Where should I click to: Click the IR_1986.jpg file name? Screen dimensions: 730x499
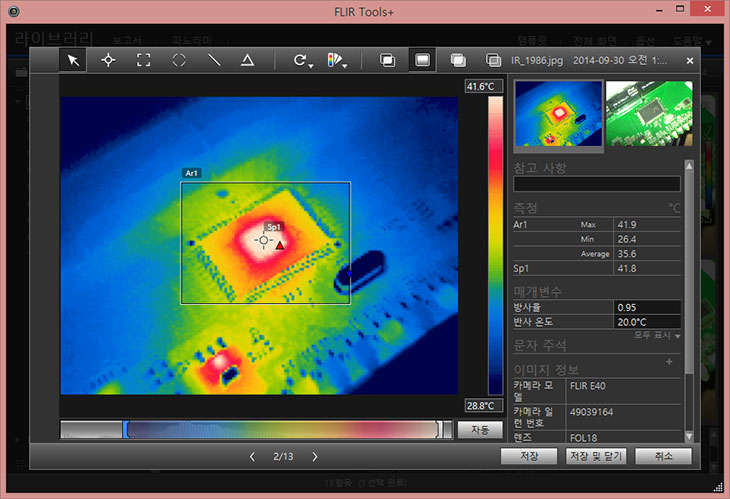[537, 61]
